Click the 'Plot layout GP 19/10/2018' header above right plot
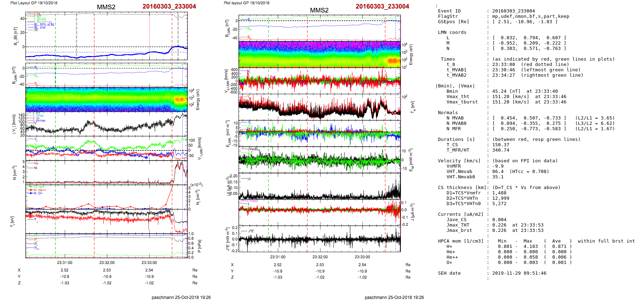 pyautogui.click(x=246, y=3)
